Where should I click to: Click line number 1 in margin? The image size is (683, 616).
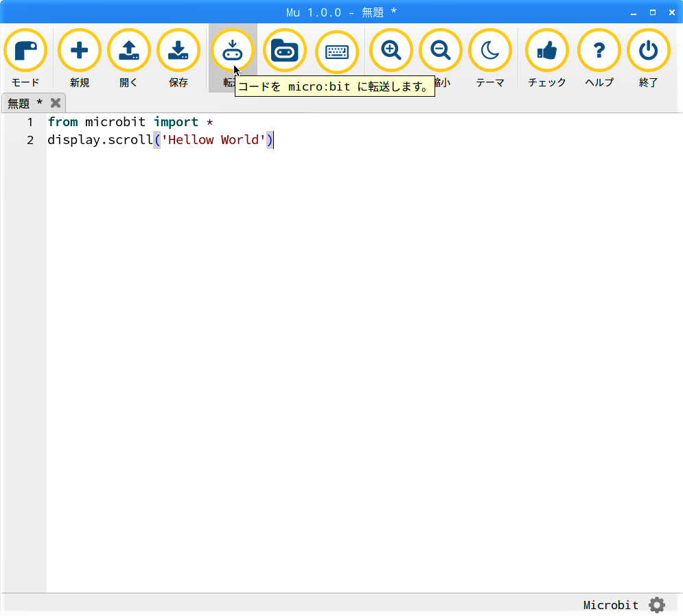[x=30, y=122]
